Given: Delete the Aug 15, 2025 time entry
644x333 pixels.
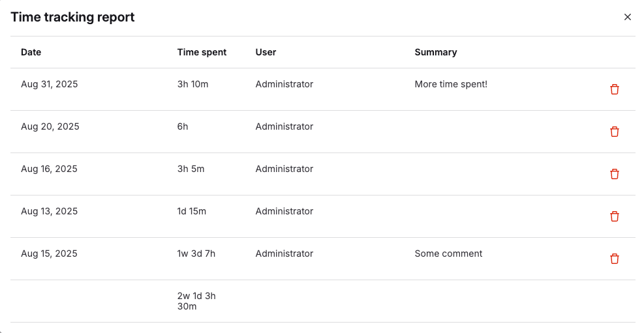Looking at the screenshot, I should pyautogui.click(x=614, y=259).
